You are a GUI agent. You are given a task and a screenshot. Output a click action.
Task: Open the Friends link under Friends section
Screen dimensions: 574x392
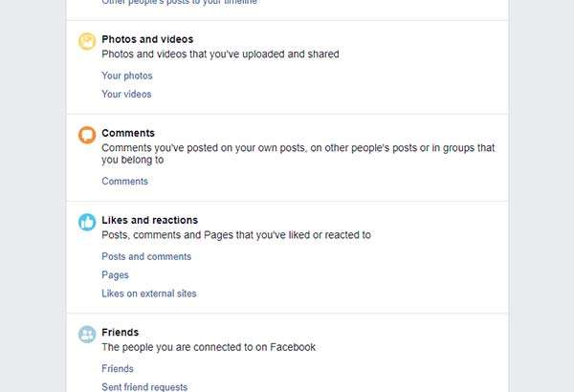click(x=118, y=368)
